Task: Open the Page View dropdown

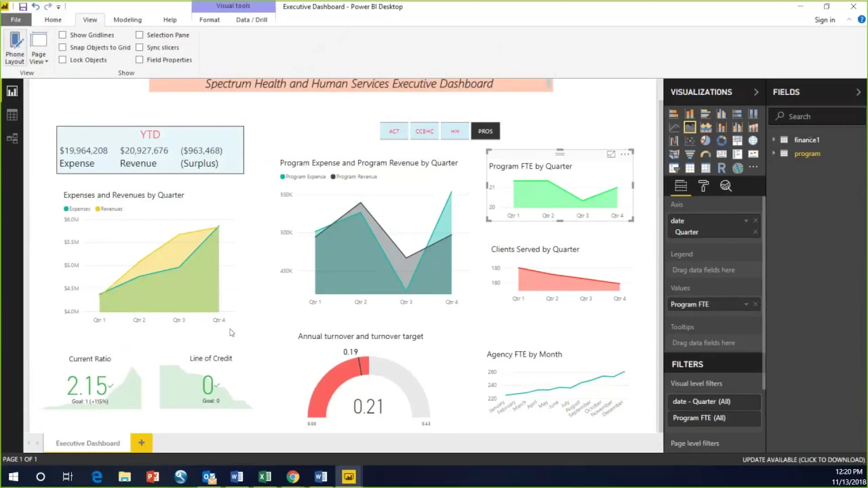Action: pyautogui.click(x=39, y=49)
